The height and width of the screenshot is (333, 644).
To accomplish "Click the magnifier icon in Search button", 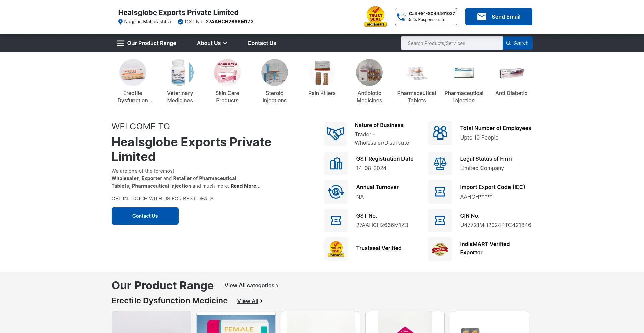I will [508, 43].
